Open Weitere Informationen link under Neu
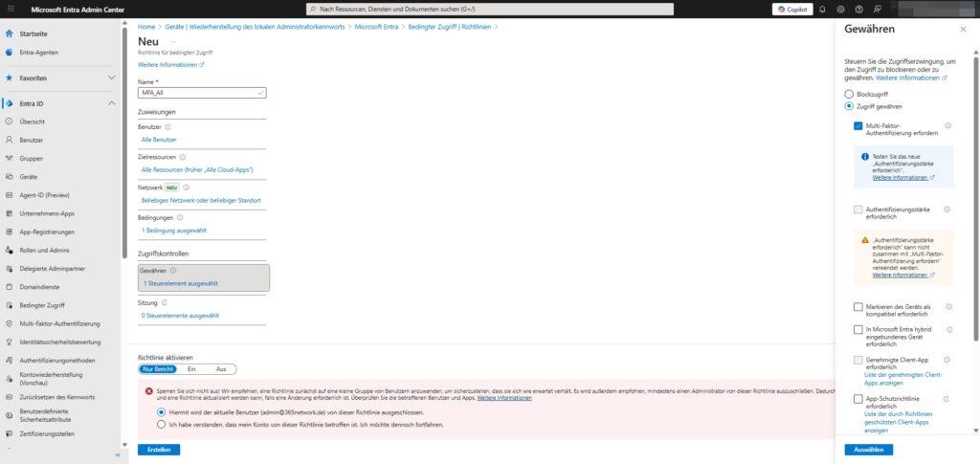The height and width of the screenshot is (464, 980). [170, 64]
